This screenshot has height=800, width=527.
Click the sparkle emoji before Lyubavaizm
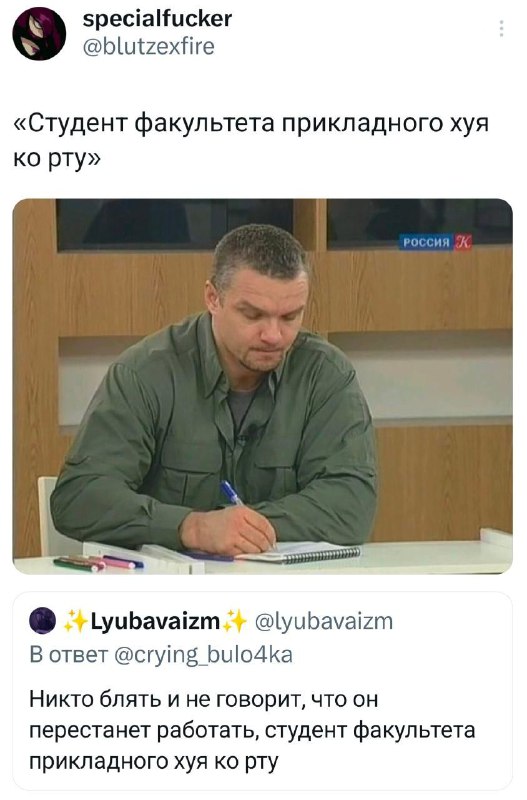(77, 621)
